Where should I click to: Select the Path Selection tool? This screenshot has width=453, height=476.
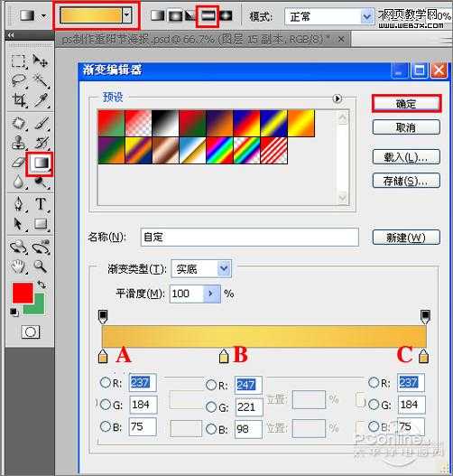click(x=18, y=224)
